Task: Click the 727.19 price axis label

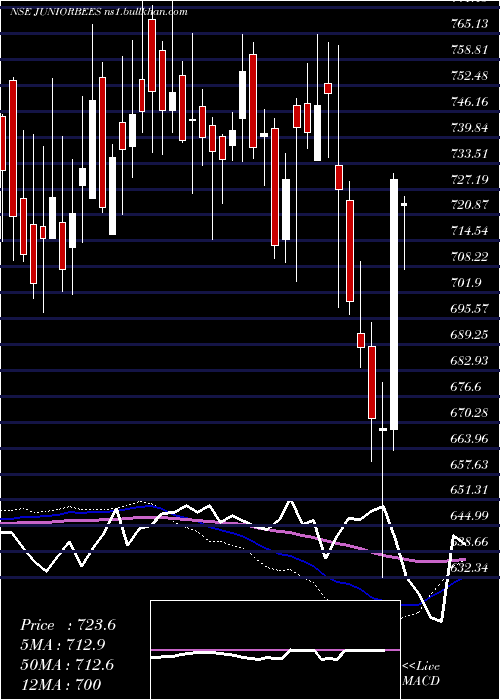Action: [x=470, y=179]
